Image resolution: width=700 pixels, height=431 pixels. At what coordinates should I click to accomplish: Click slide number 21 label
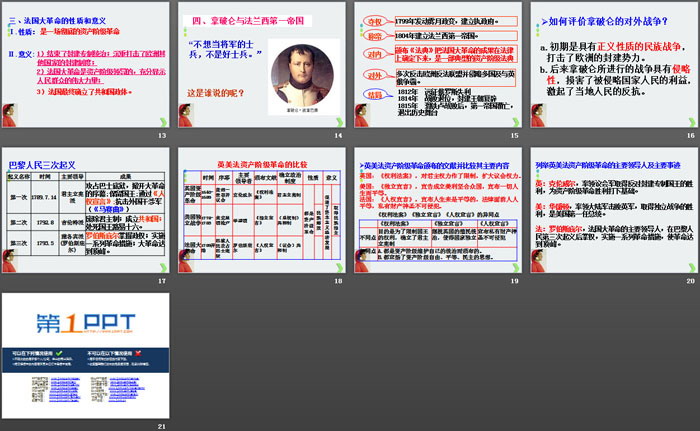(x=162, y=427)
